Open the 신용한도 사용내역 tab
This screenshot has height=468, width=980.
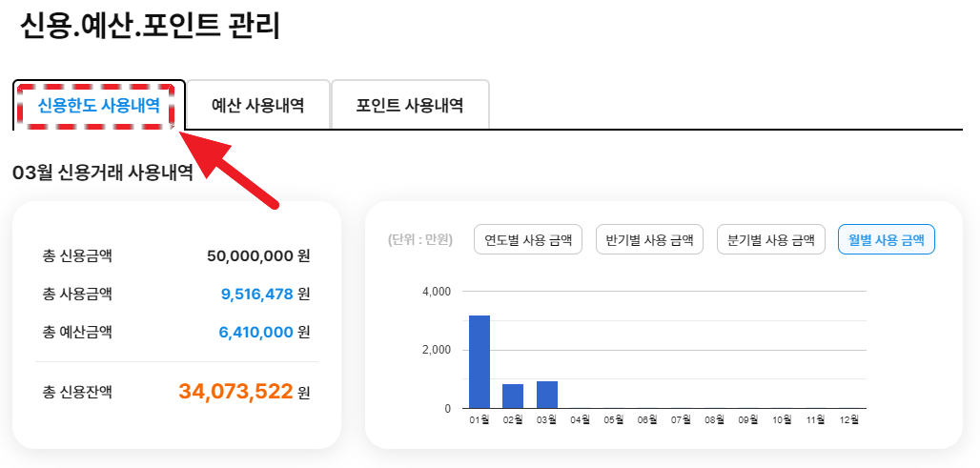98,105
